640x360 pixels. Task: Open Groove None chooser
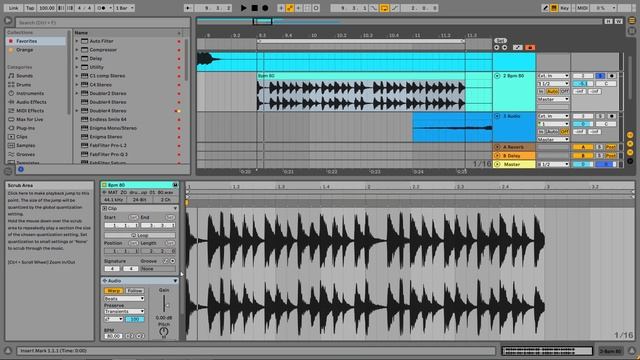158,269
